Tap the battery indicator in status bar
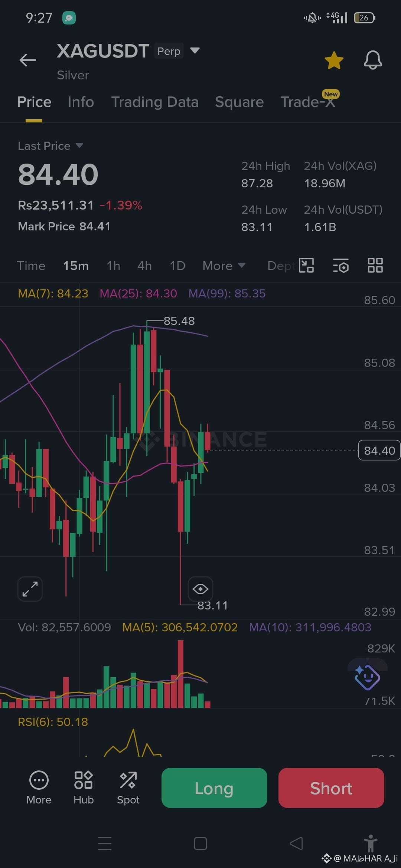This screenshot has height=868, width=401. (365, 17)
